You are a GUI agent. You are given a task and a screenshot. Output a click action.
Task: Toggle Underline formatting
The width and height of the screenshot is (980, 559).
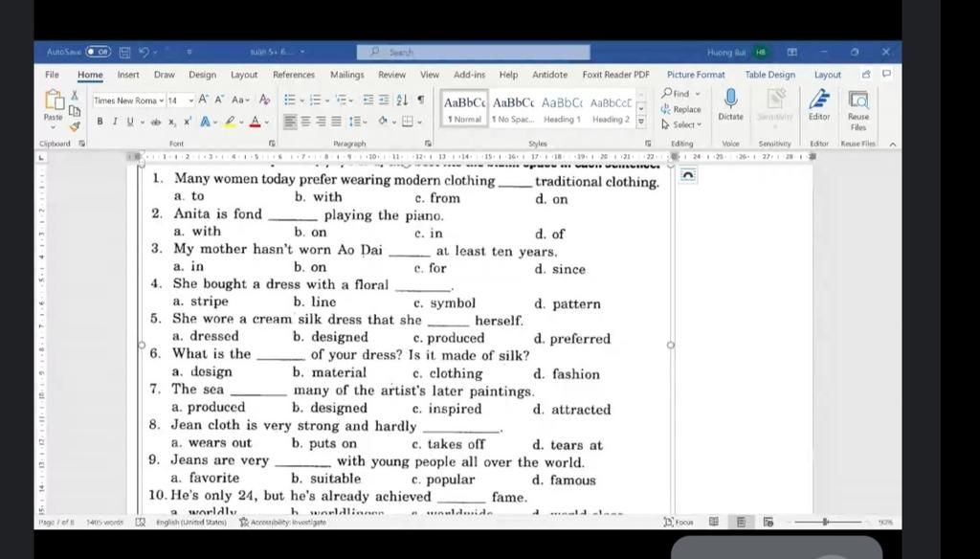130,122
